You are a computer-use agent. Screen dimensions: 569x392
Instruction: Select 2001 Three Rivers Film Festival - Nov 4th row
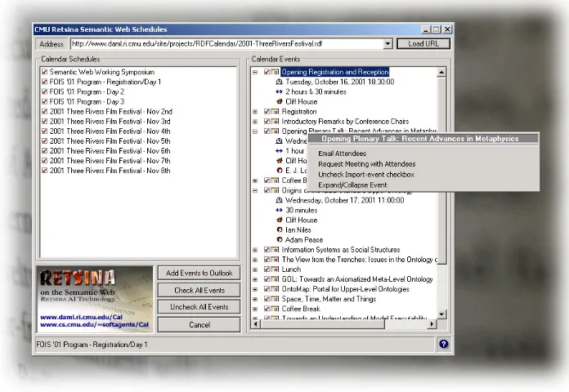coord(110,131)
